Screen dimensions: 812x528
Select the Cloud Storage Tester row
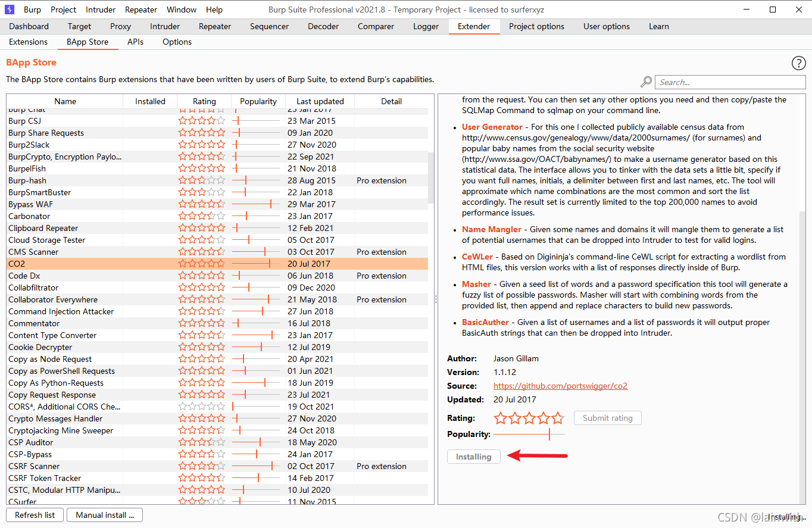coord(217,240)
